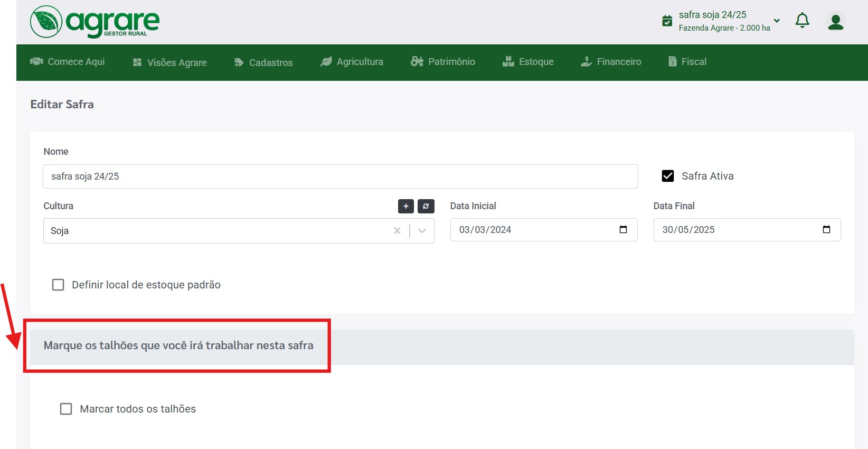The width and height of the screenshot is (868, 449).
Task: Open the Cadastros menu
Action: click(x=263, y=62)
